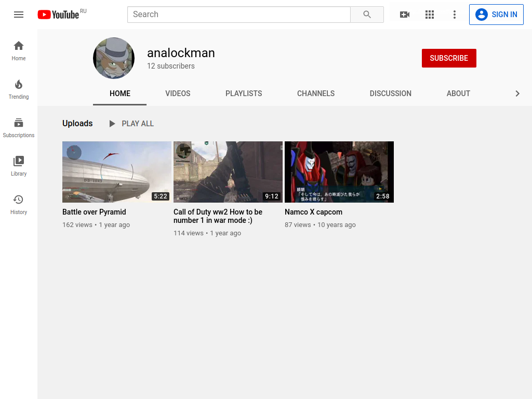Screen dimensions: 532x399
Task: Open Battle over Pyramid thumbnail
Action: pyautogui.click(x=117, y=172)
